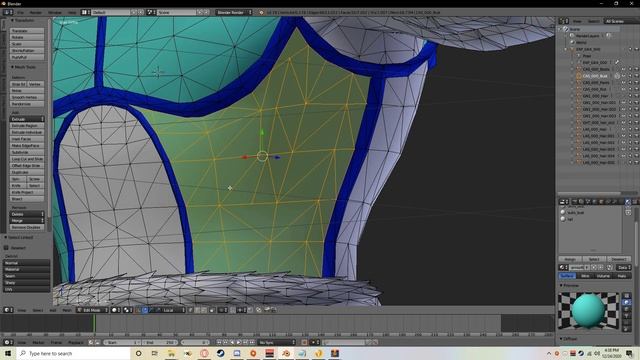
Task: Toggle the Sharp delimit option
Action: [27, 282]
